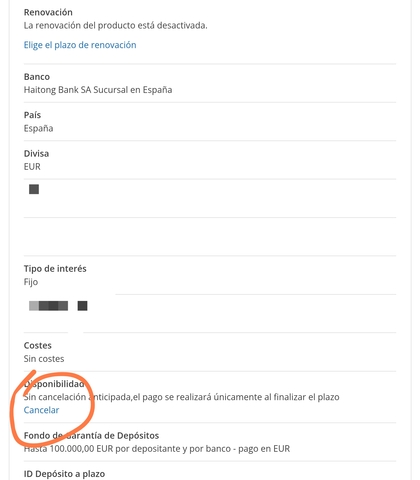
Task: Click the 'ID Depósito a plazo' label
Action: 64,474
